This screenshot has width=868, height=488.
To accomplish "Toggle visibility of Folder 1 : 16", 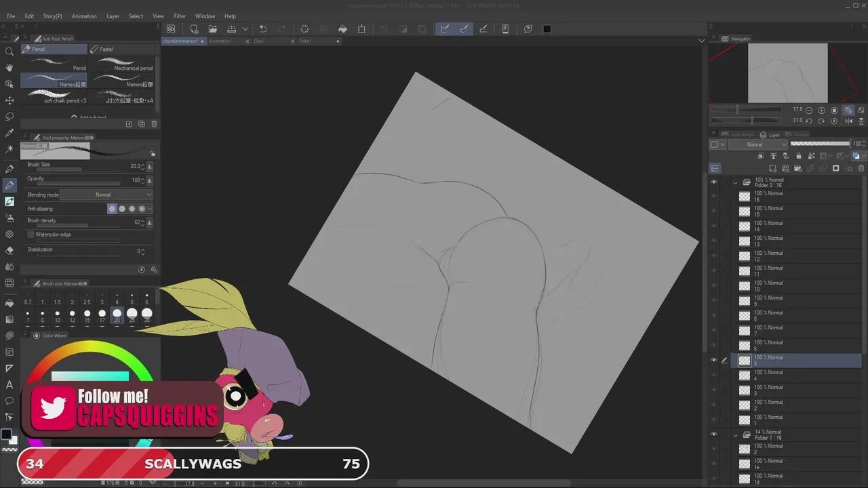I will [x=713, y=434].
